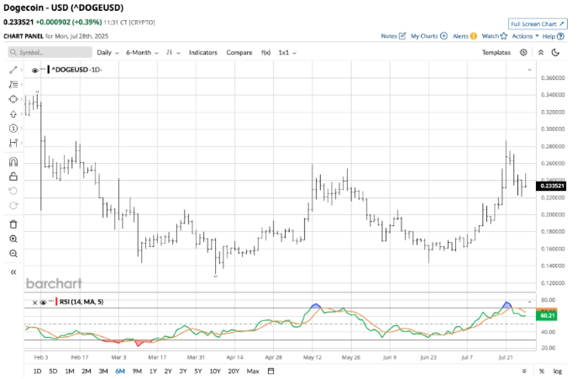Open the Fibonacci retracement tools
The width and height of the screenshot is (588, 379).
click(13, 84)
